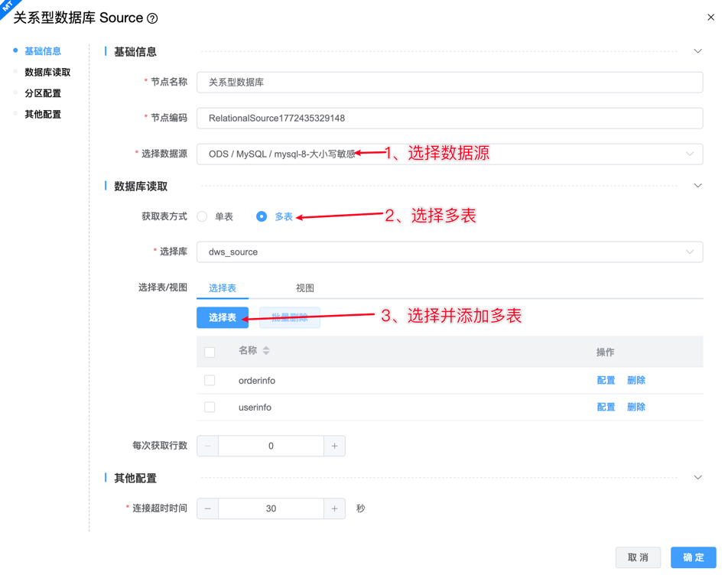Click the 批量删除 button
728x578 pixels.
[x=290, y=317]
